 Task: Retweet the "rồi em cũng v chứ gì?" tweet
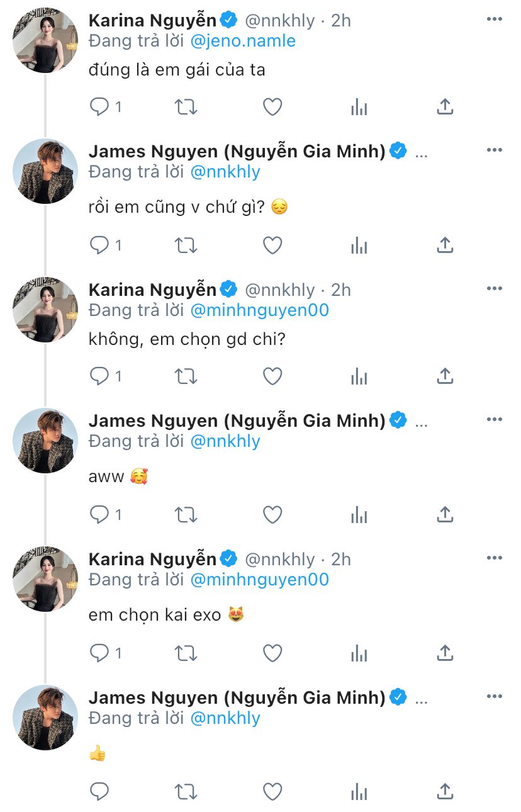(x=186, y=245)
